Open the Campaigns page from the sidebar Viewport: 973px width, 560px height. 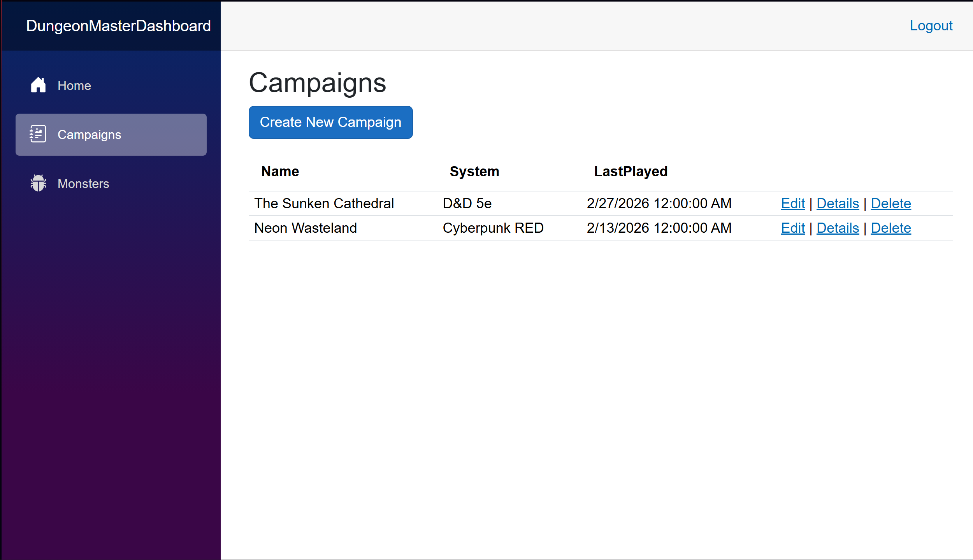(89, 134)
